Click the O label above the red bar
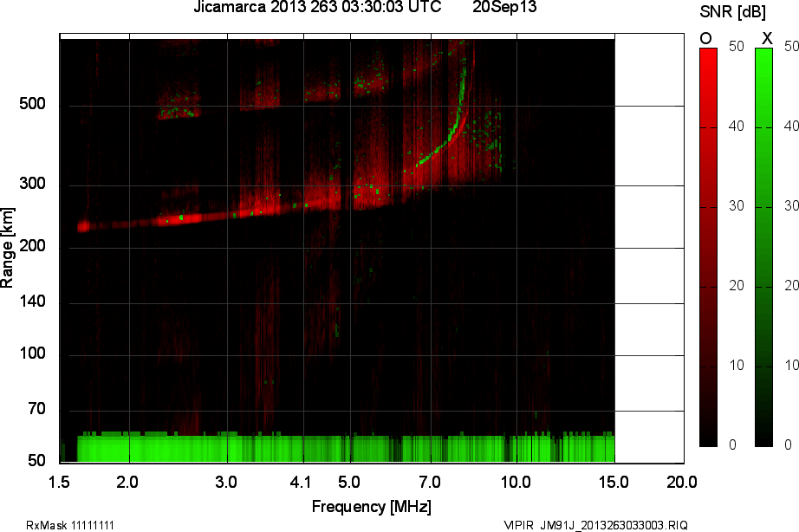 pos(705,39)
